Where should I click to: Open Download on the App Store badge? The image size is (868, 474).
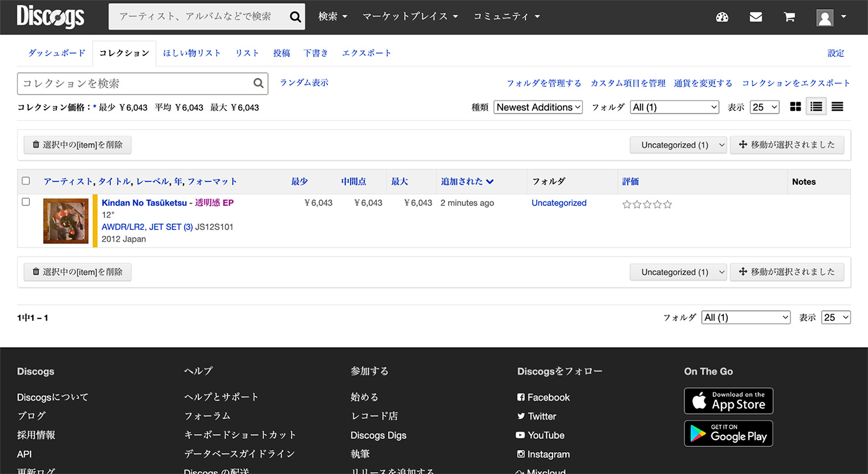click(x=728, y=401)
